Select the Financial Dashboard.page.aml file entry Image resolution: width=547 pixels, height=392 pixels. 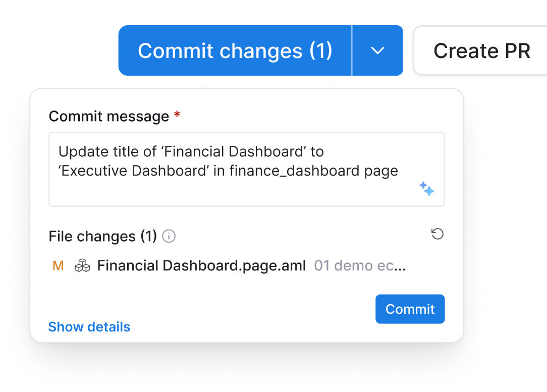tap(201, 266)
